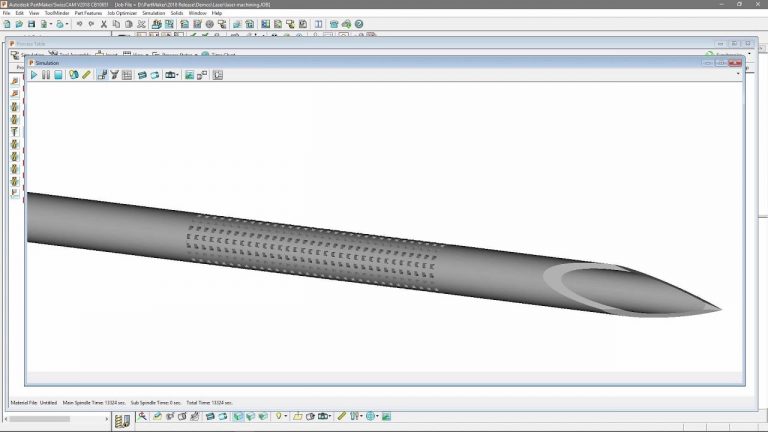
Task: Click the spring and tool icon at bottom
Action: tap(122, 420)
